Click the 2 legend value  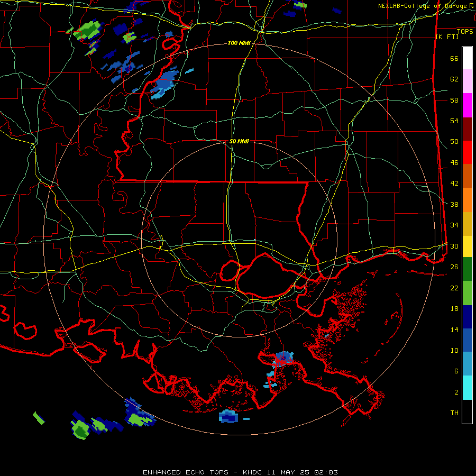click(x=456, y=392)
